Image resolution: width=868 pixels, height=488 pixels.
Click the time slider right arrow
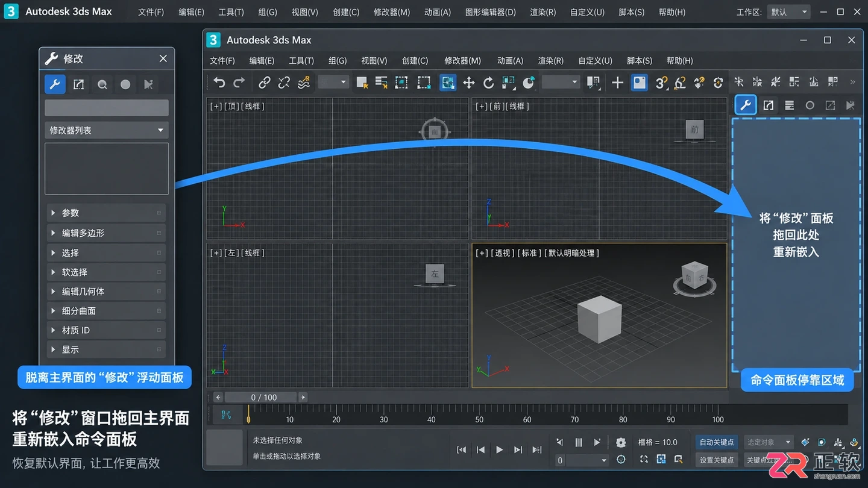303,398
